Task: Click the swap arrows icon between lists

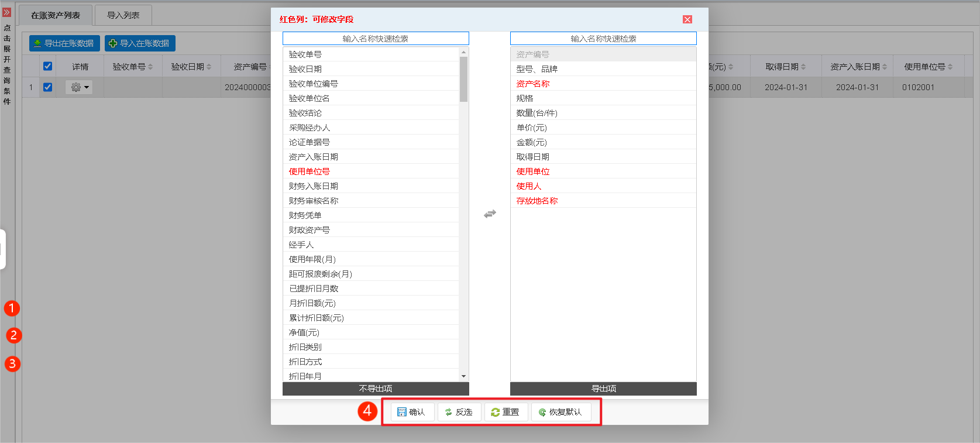Action: pos(490,214)
